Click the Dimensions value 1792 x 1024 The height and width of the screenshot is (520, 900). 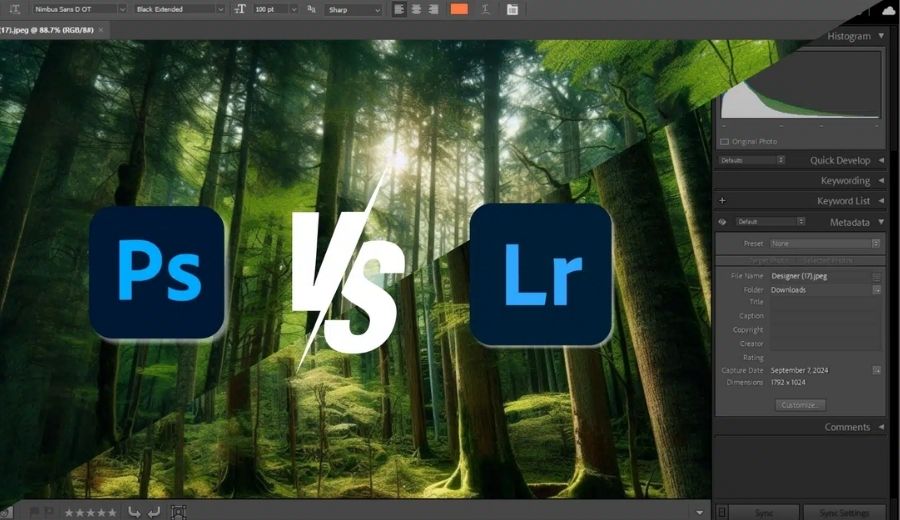pyautogui.click(x=788, y=382)
